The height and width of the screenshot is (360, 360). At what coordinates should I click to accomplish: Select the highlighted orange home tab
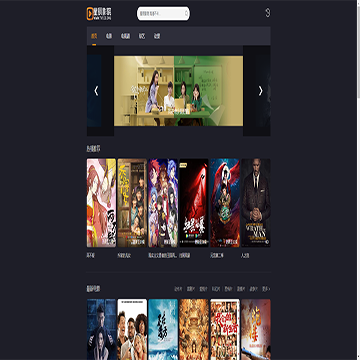click(94, 36)
